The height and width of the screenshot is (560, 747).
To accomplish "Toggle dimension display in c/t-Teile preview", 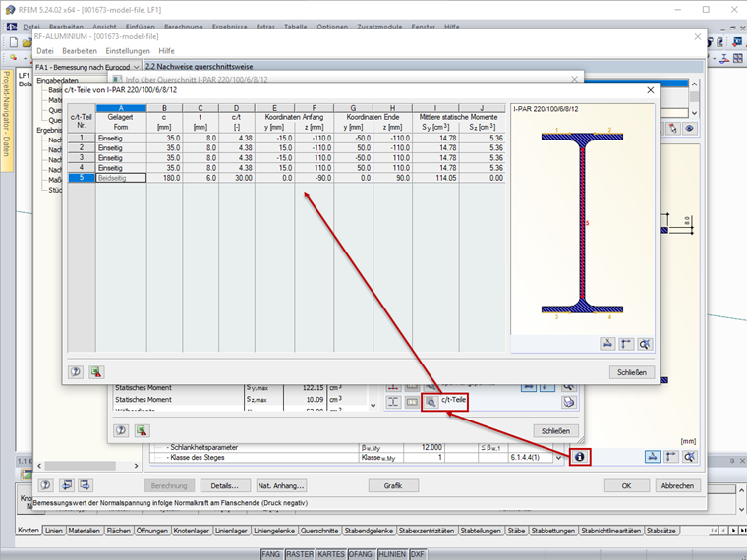I will coord(607,344).
